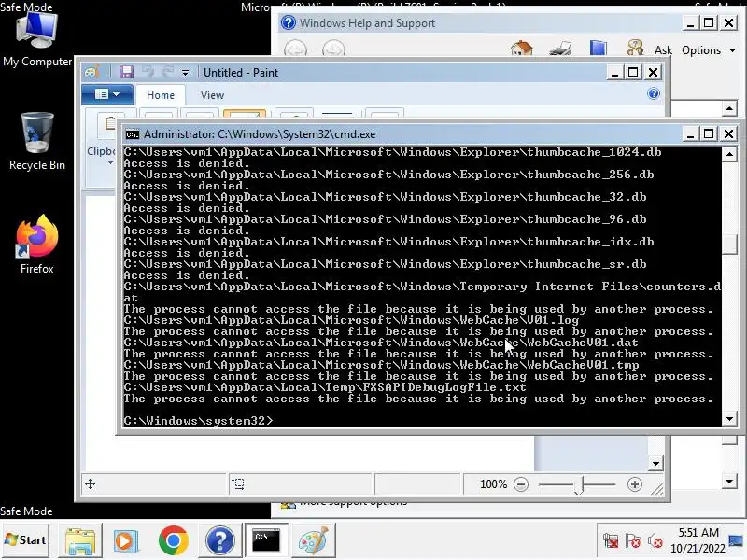Click the Help window scrollbar down arrow
The image size is (747, 560).
(x=729, y=482)
